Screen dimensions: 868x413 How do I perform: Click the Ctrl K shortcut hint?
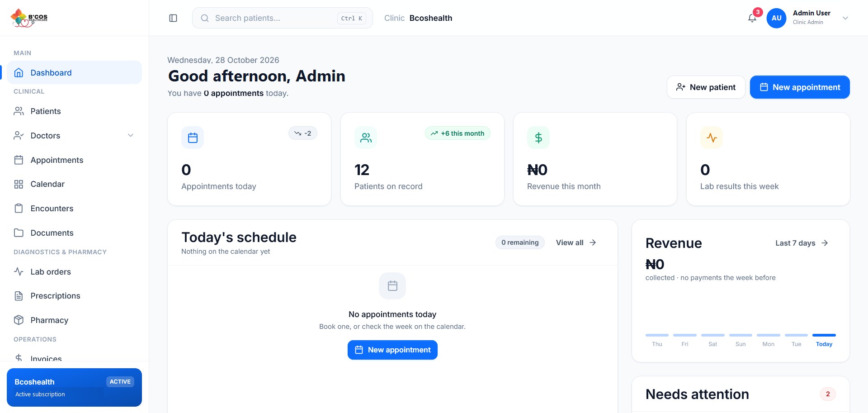point(351,18)
